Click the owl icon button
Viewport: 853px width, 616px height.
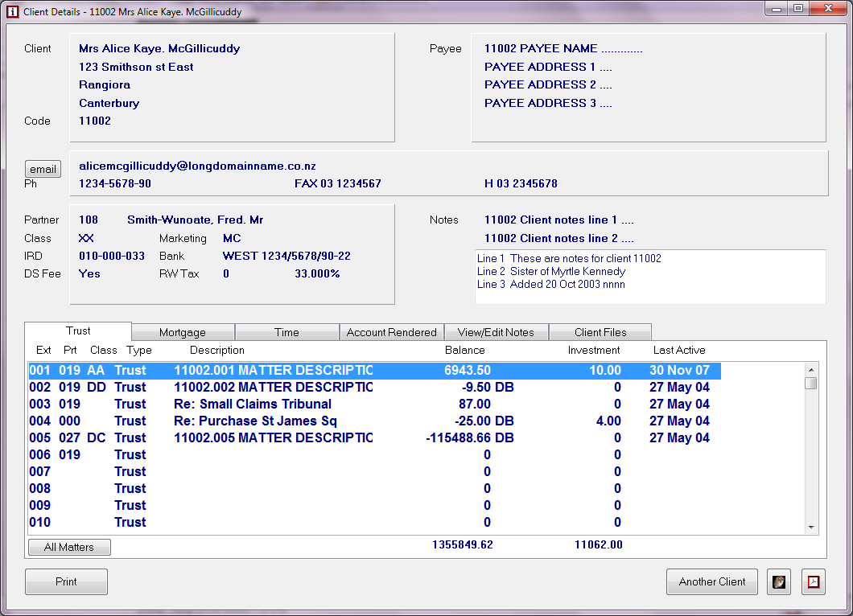pos(778,582)
